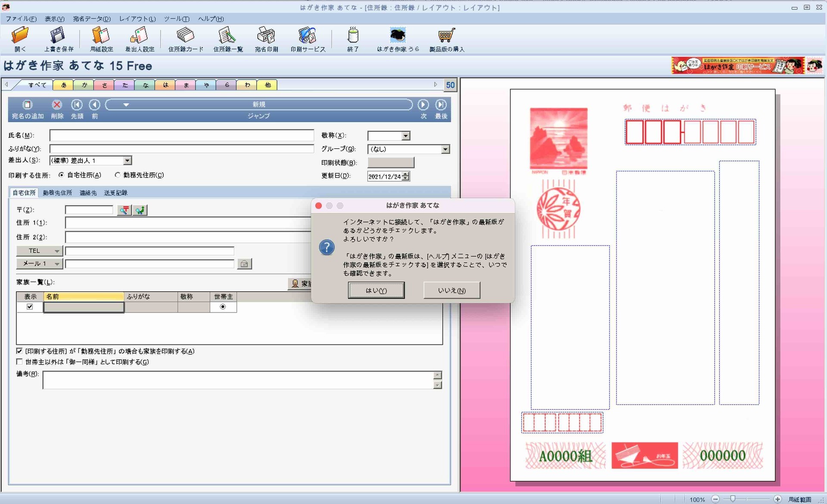Click the 終了 exit icon

(x=353, y=39)
